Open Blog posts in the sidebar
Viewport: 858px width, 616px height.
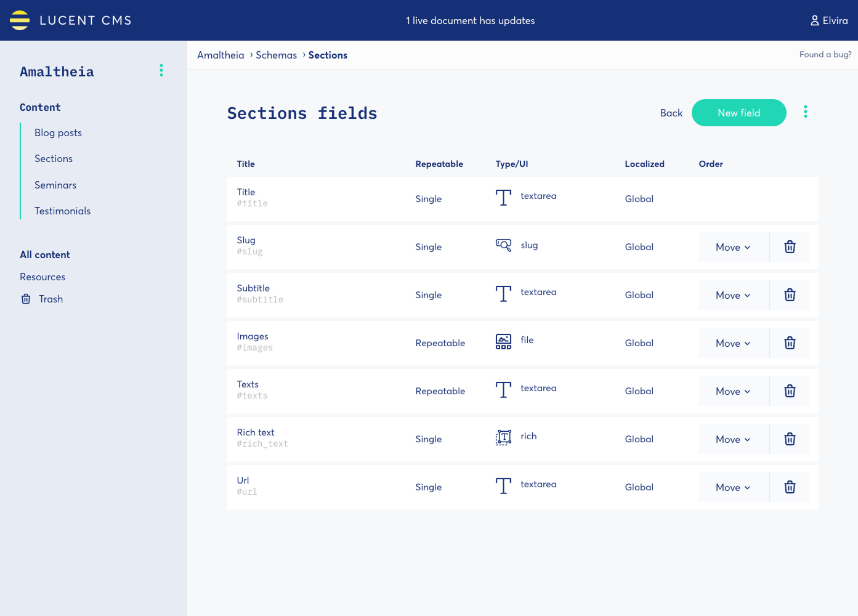point(58,132)
